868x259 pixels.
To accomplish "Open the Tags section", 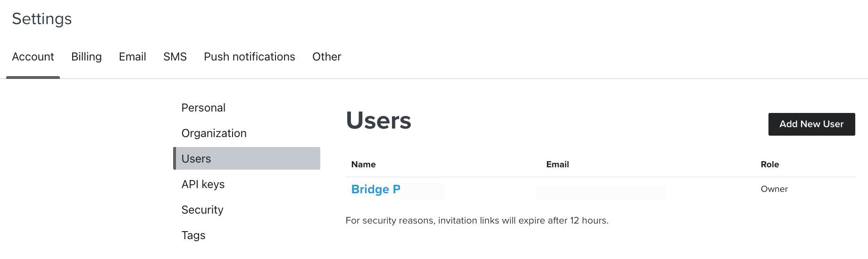I will tap(193, 235).
